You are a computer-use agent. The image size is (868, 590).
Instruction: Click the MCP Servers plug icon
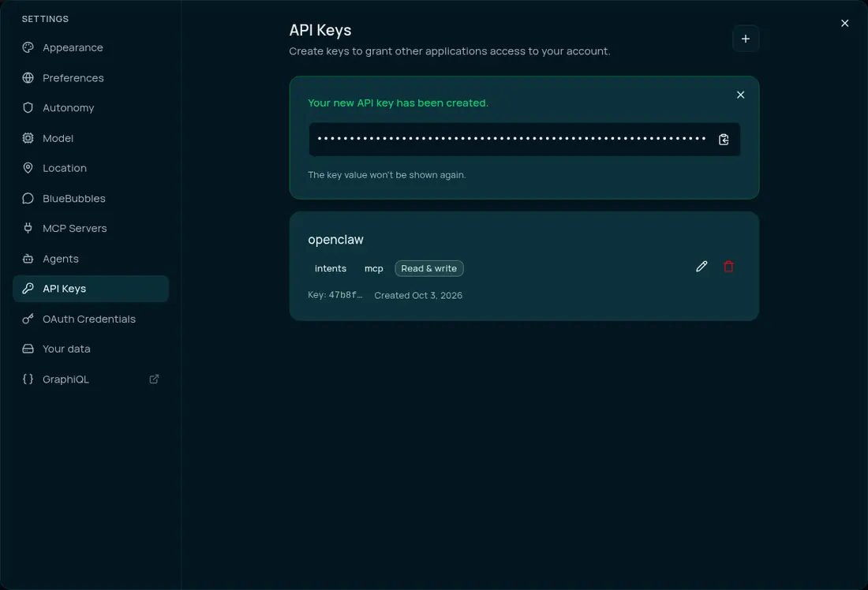click(28, 228)
